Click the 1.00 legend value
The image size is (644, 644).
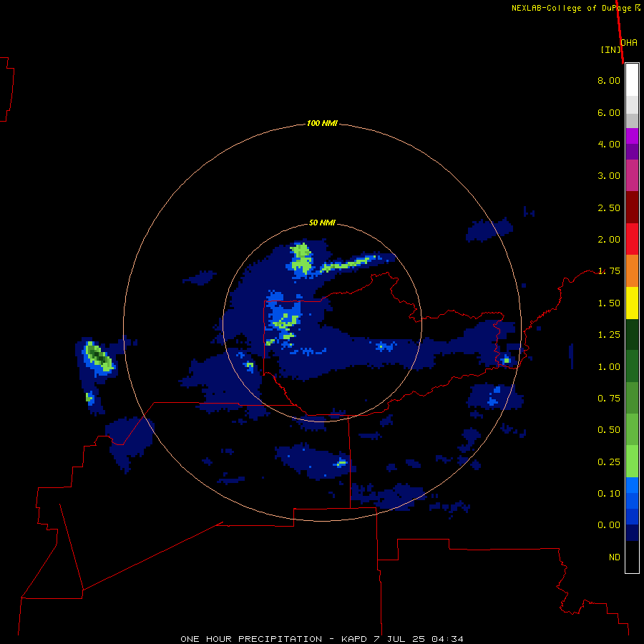click(609, 367)
